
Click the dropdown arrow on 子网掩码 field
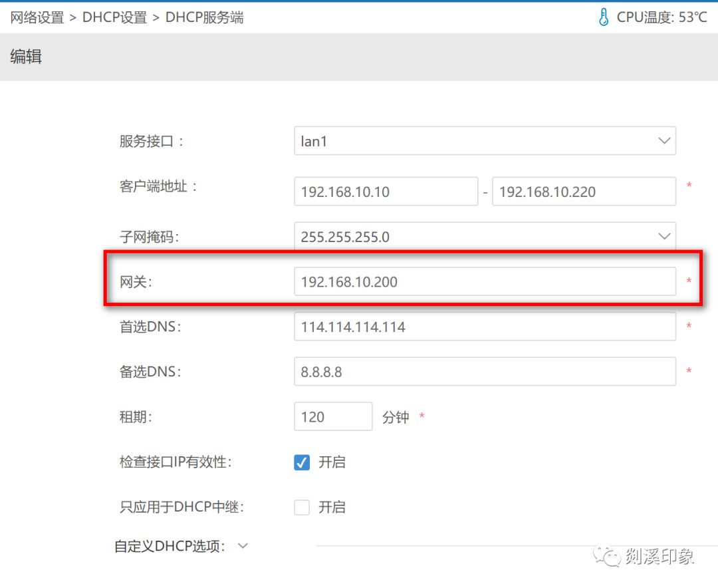point(664,236)
